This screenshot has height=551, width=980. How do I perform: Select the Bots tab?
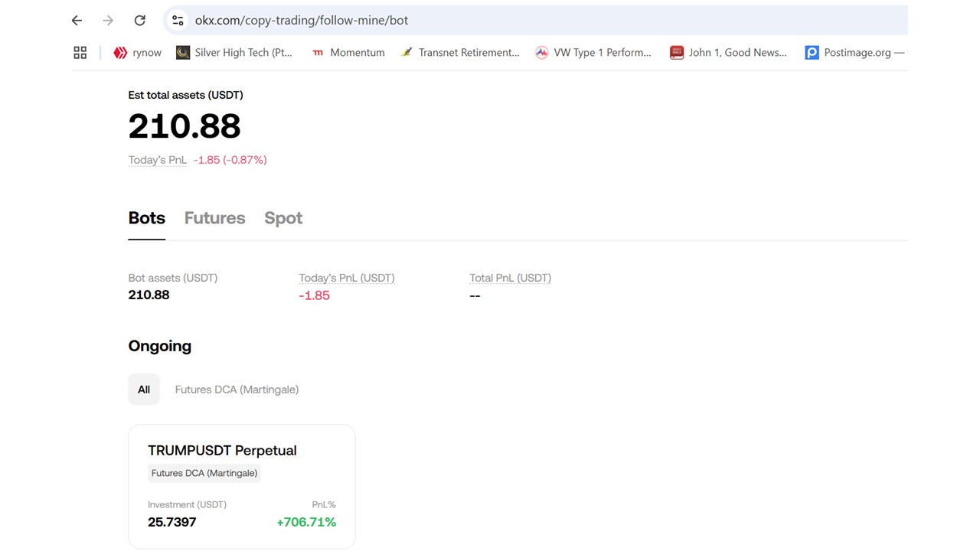coord(146,218)
